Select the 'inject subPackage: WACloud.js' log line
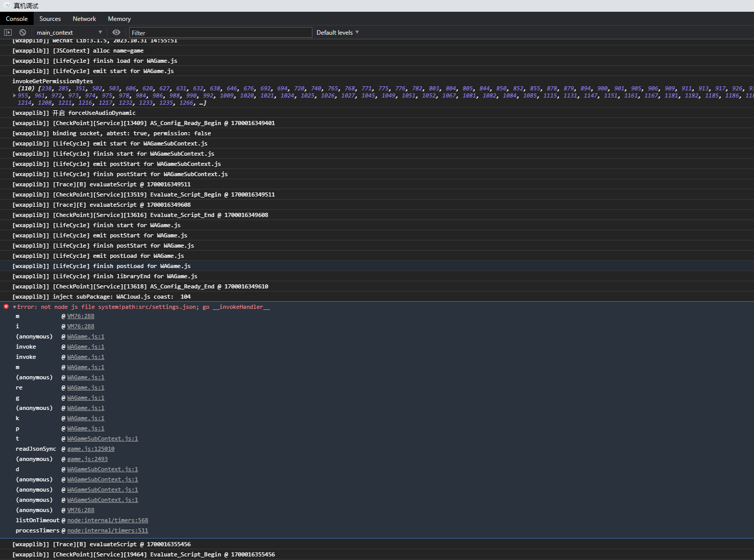The image size is (754, 560). (x=102, y=297)
